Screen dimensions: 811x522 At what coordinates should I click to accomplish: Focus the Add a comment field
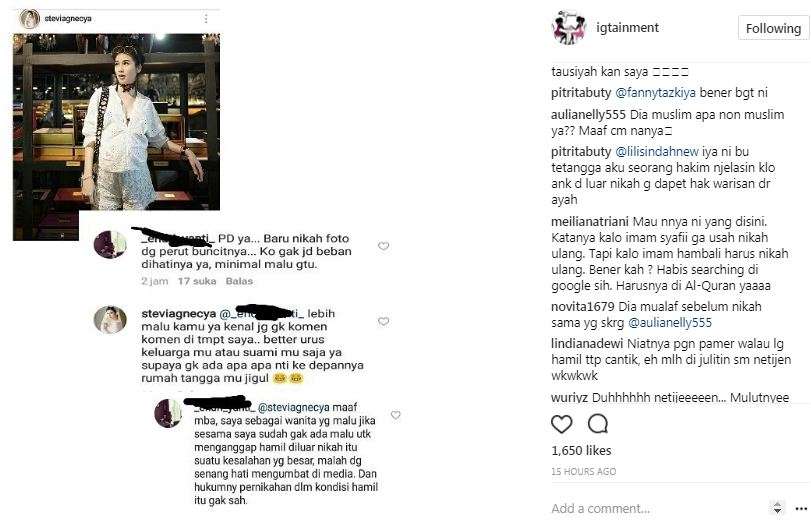click(x=657, y=509)
